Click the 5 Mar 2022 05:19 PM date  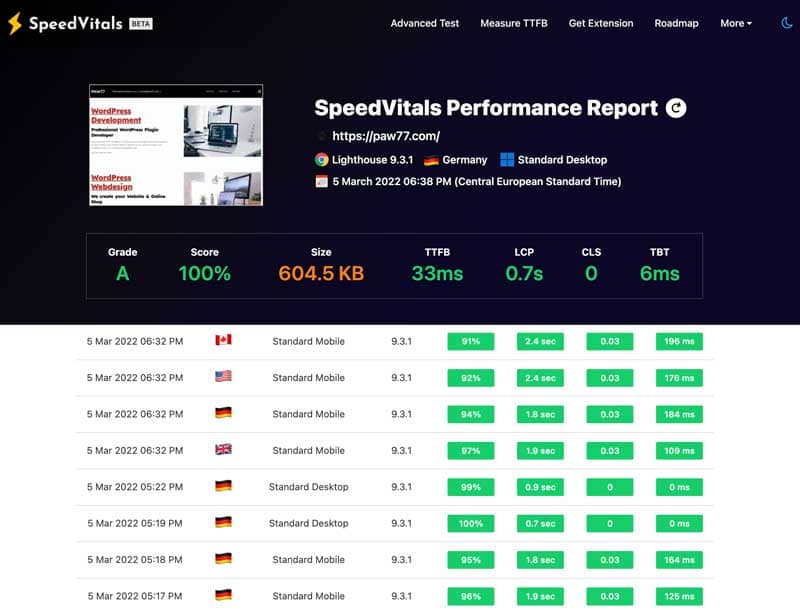pyautogui.click(x=135, y=524)
